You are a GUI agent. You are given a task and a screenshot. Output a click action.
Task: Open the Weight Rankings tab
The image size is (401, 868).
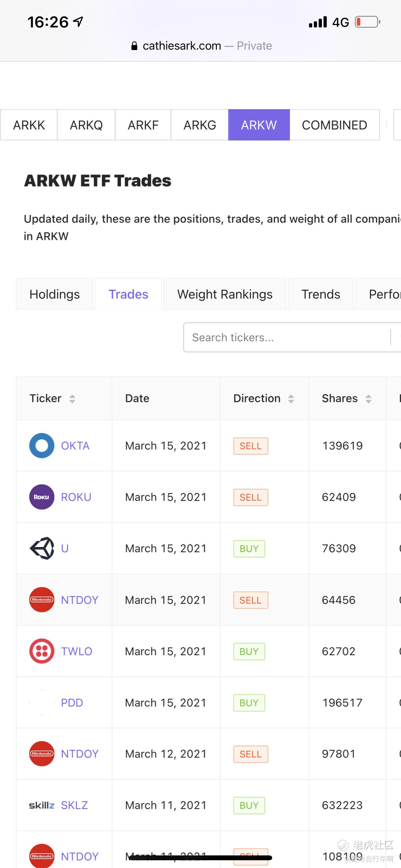click(x=225, y=294)
